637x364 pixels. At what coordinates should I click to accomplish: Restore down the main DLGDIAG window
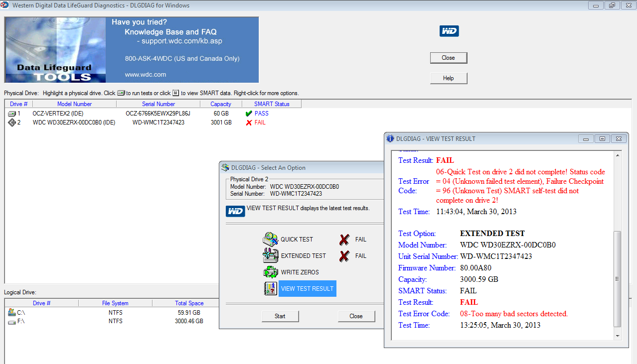(612, 5)
